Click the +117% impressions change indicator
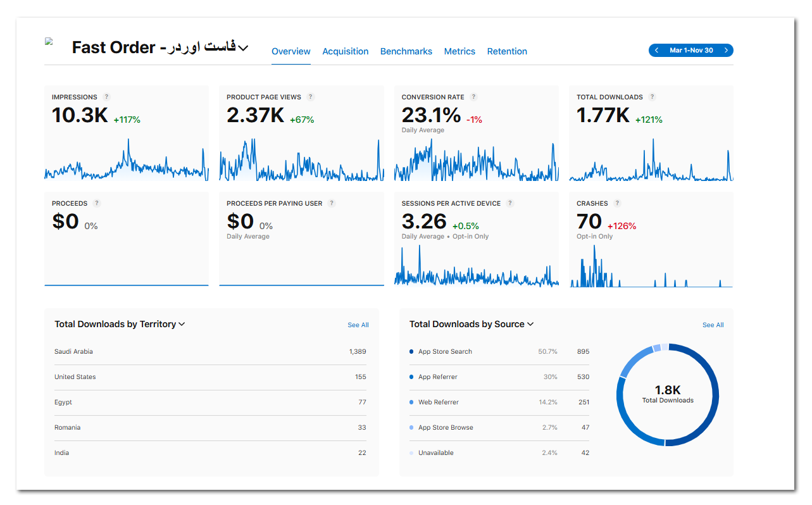This screenshot has width=812, height=505. (x=127, y=120)
